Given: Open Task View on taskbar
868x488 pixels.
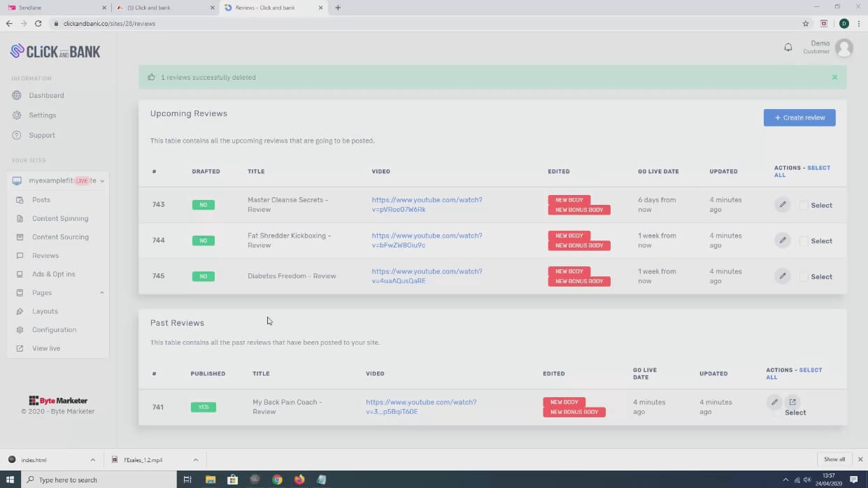Looking at the screenshot, I should tap(187, 480).
